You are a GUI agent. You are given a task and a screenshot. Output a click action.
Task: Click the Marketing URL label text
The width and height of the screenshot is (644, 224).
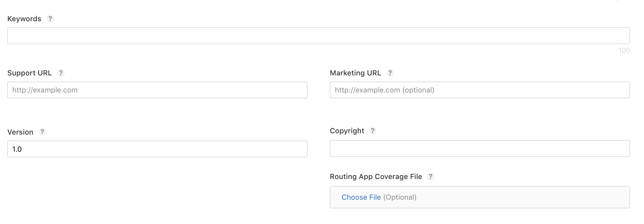(355, 73)
